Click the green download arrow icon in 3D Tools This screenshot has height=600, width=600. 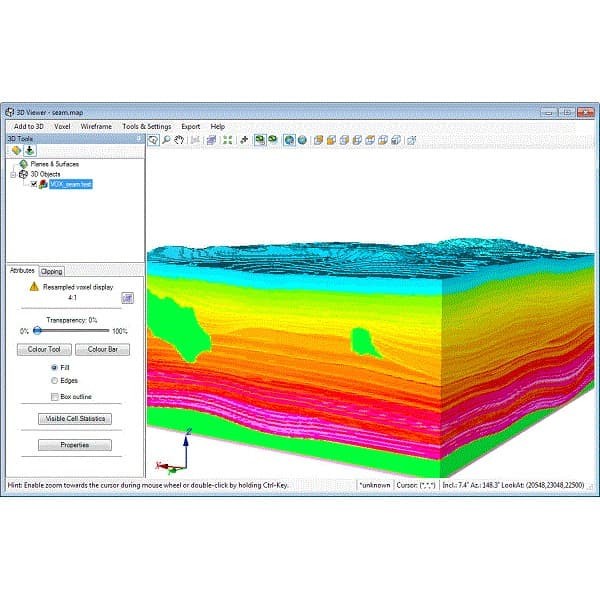pyautogui.click(x=30, y=150)
